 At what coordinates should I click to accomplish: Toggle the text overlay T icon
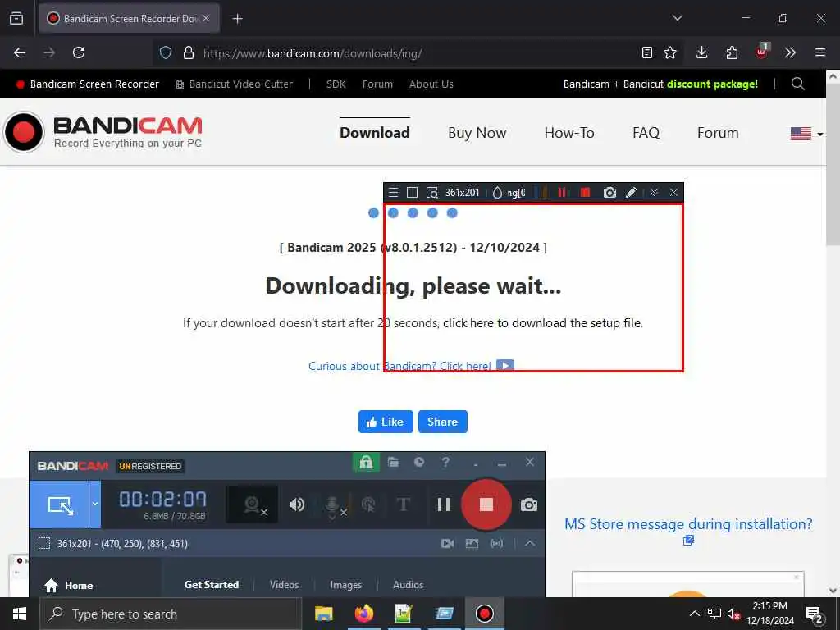coord(404,504)
